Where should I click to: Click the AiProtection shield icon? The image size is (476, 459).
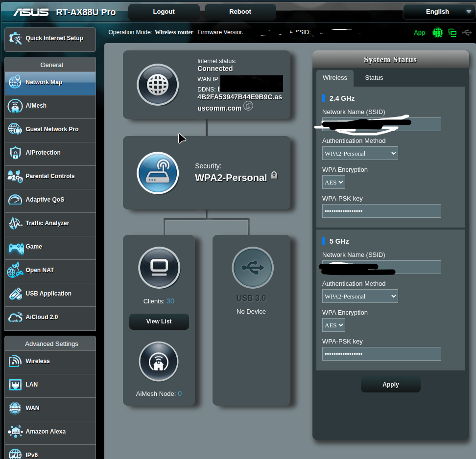pos(15,153)
